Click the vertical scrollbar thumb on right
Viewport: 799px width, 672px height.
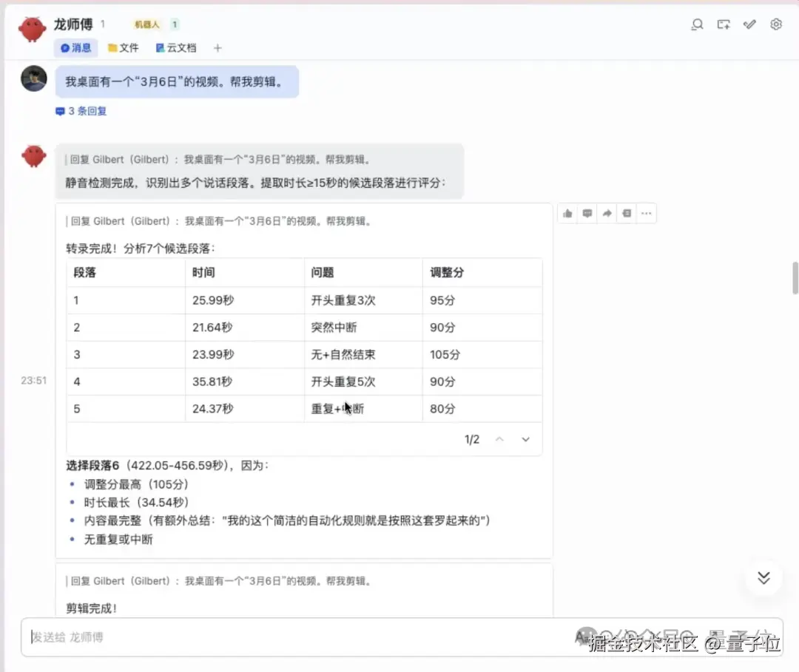click(795, 278)
